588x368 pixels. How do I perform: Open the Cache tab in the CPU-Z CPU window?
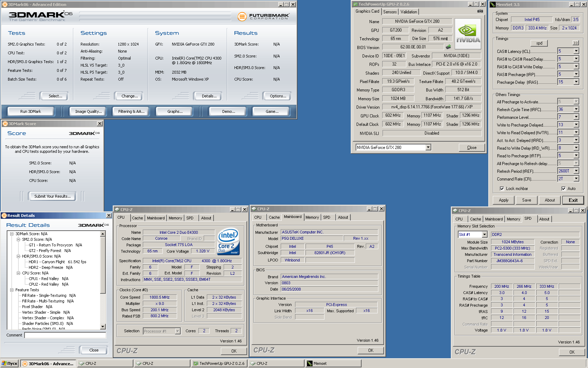tap(138, 218)
